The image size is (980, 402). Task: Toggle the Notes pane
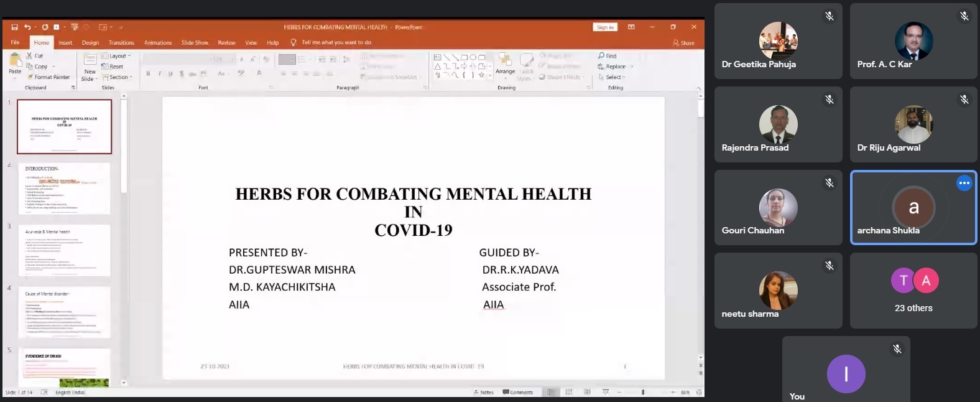coord(483,392)
